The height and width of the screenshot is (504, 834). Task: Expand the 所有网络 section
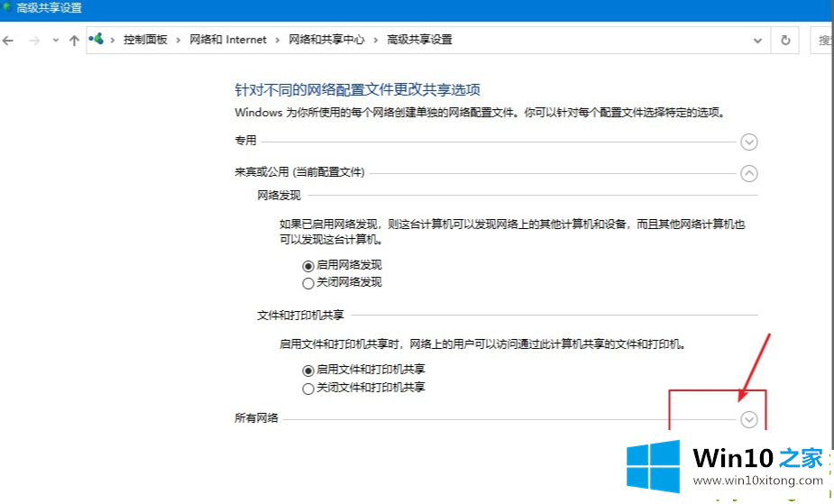[x=748, y=418]
